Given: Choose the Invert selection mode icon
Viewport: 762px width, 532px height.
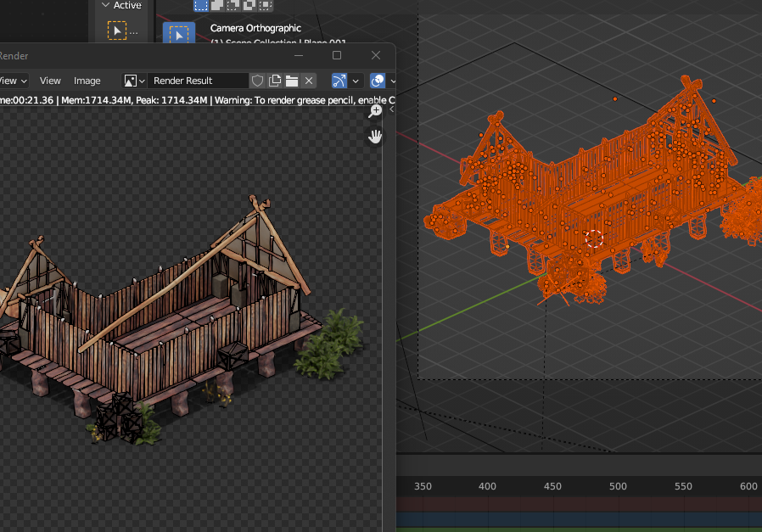Looking at the screenshot, I should click(249, 5).
